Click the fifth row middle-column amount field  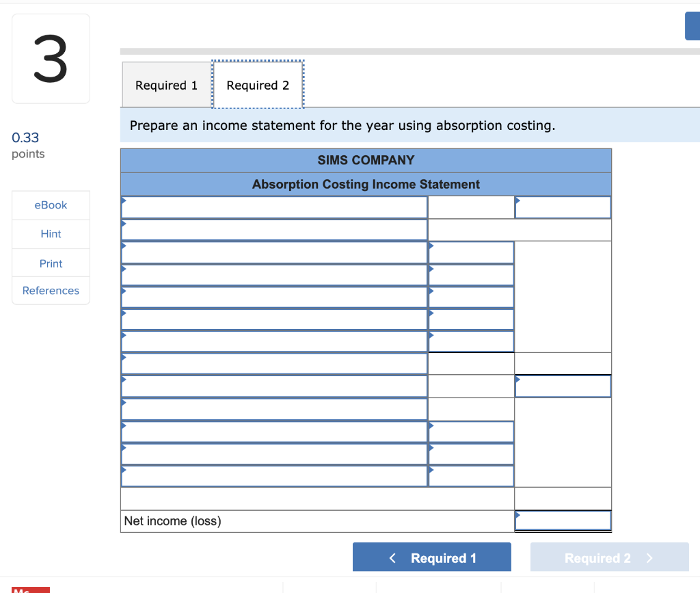(472, 298)
